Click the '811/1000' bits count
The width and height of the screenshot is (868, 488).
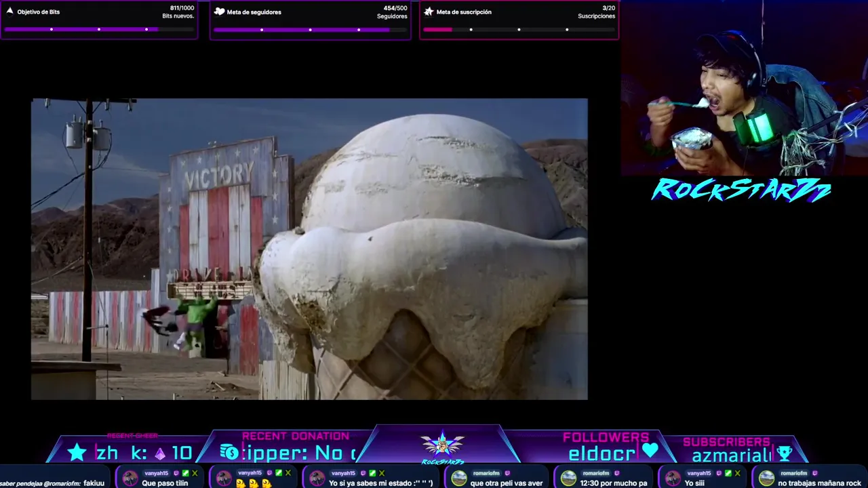(182, 8)
